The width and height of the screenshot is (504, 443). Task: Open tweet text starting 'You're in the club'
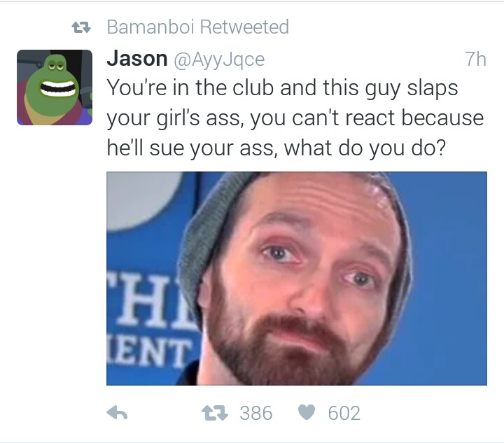(x=295, y=118)
